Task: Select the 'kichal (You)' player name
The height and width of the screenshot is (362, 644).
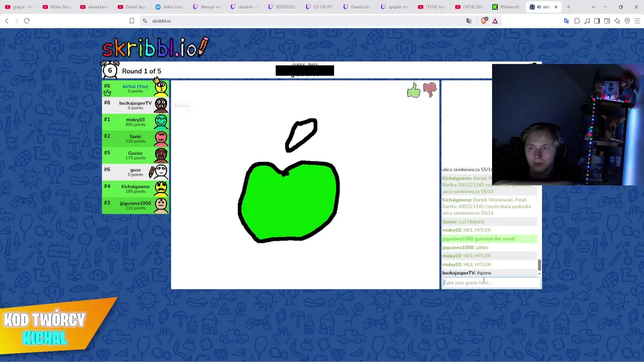Action: 135,86
